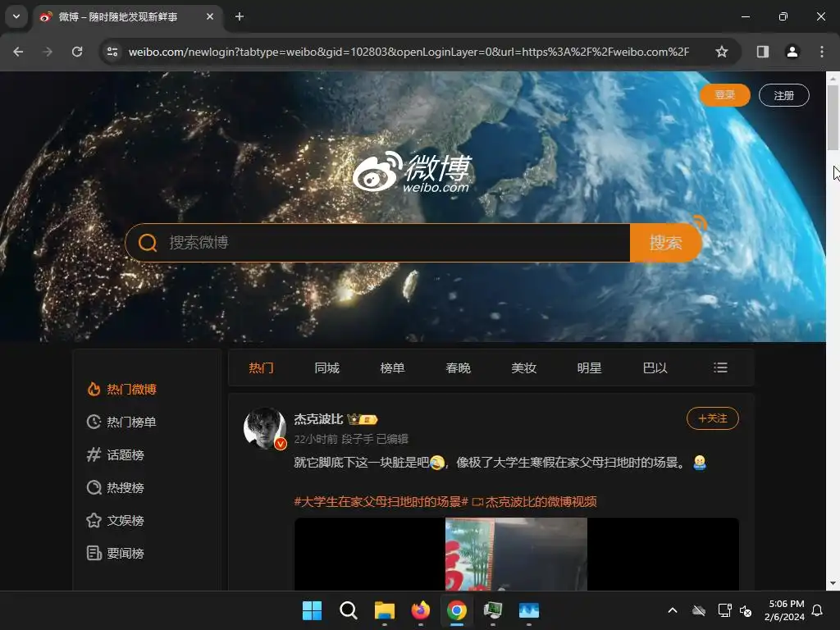Open the Chrome three-dot menu
Viewport: 840px width, 630px height.
pyautogui.click(x=821, y=52)
